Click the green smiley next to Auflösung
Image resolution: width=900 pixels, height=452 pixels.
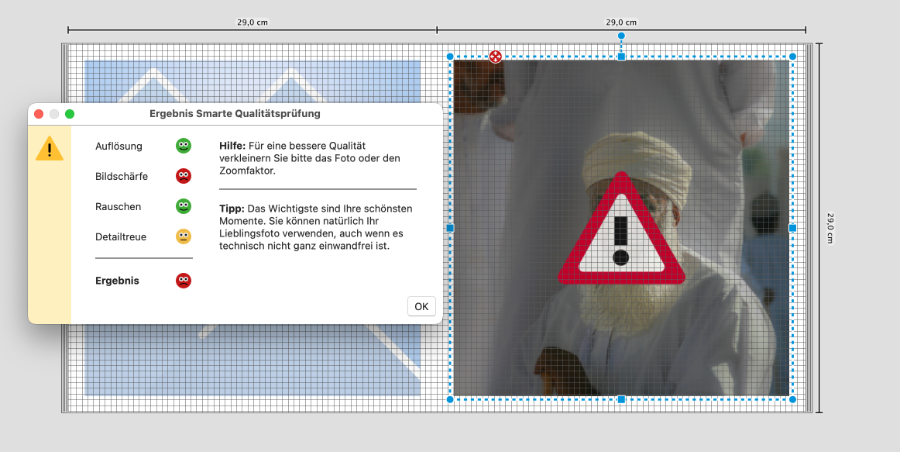[x=183, y=146]
